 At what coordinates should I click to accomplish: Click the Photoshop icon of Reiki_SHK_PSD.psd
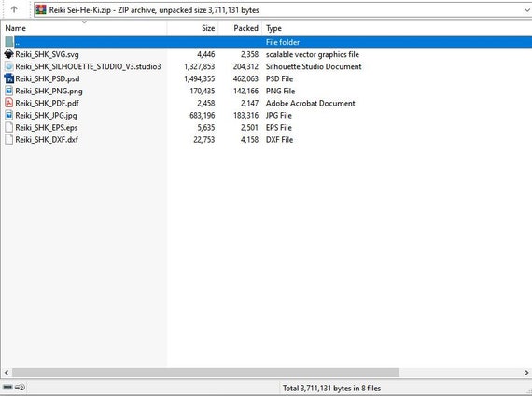[8, 78]
